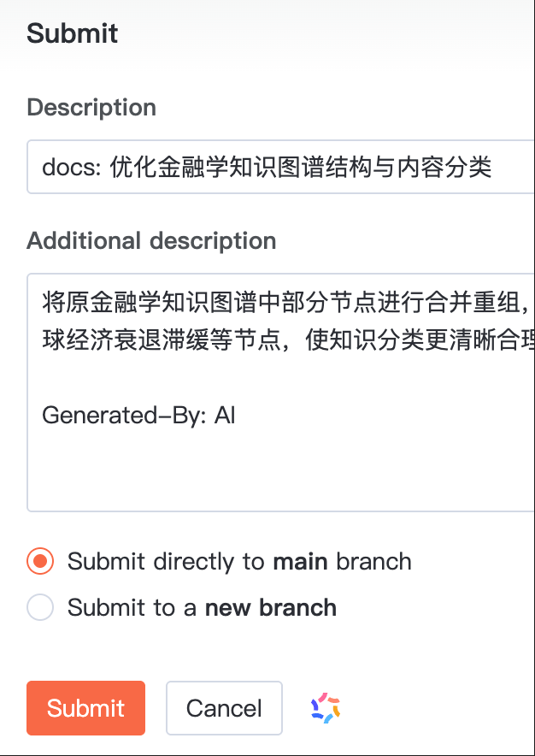Screen dimensions: 535x756
Task: Select 'Submit directly to main branch' option
Action: coord(39,561)
